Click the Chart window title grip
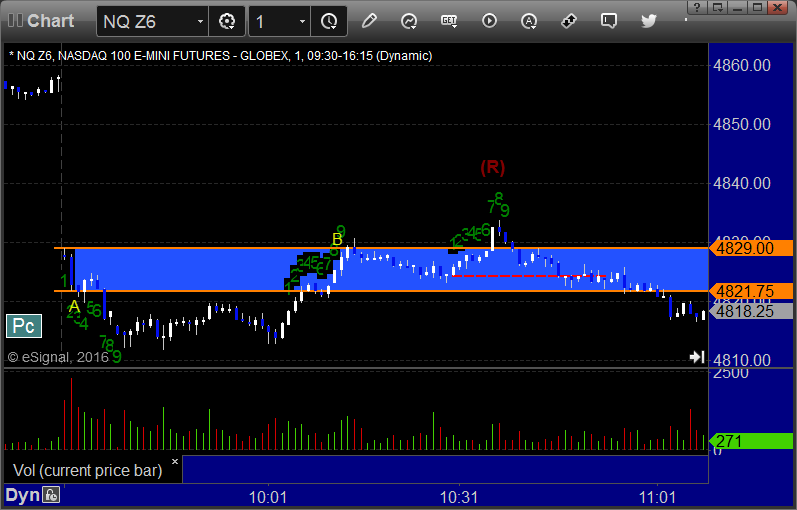 15,21
